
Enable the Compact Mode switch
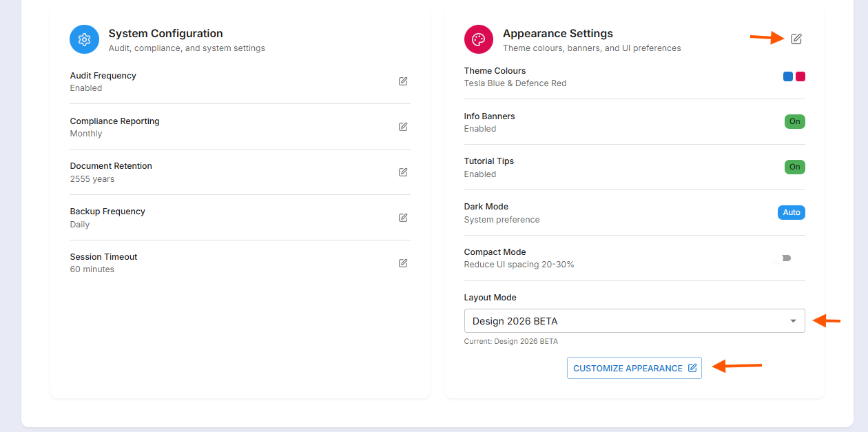[x=783, y=258]
